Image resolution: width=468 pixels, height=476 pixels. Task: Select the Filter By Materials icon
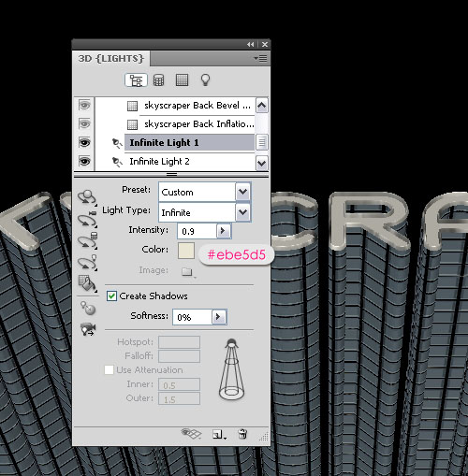[x=182, y=80]
